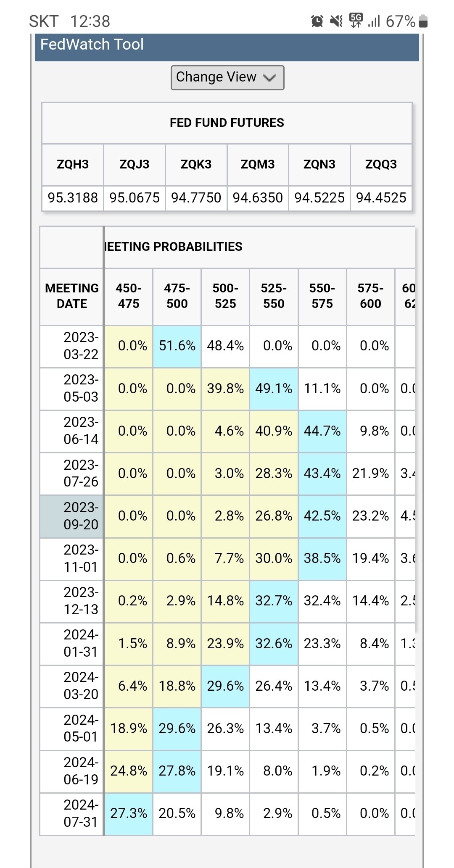Tap the ZQQ3 futures price 94.4525
The height and width of the screenshot is (868, 454).
click(380, 197)
